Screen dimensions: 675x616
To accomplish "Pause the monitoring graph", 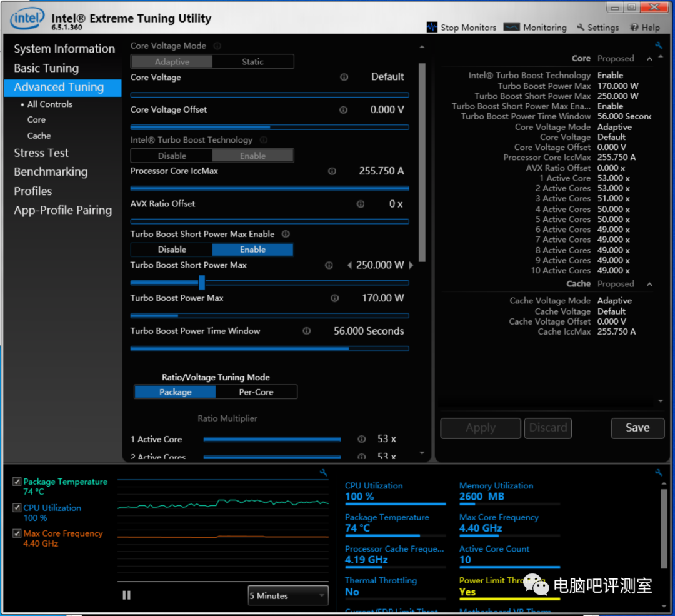I will [x=126, y=595].
